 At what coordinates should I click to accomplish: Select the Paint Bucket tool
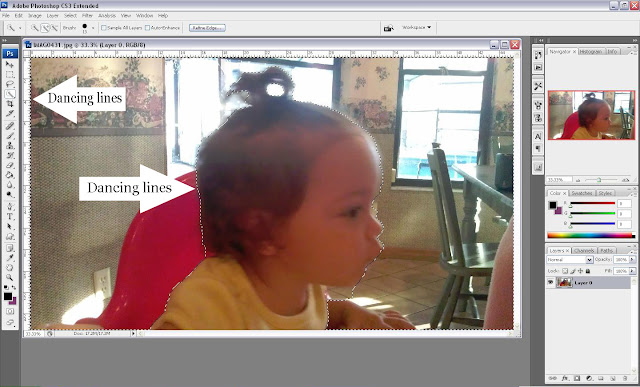coord(10,175)
